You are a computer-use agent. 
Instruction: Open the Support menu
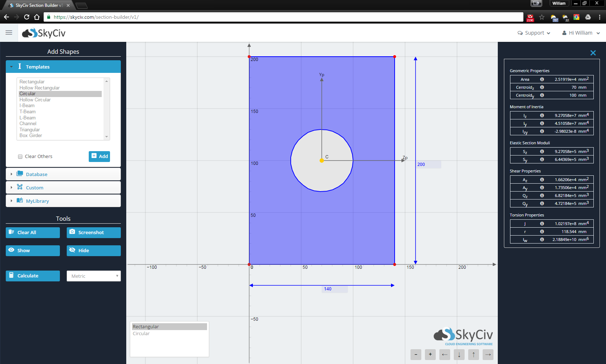[534, 33]
